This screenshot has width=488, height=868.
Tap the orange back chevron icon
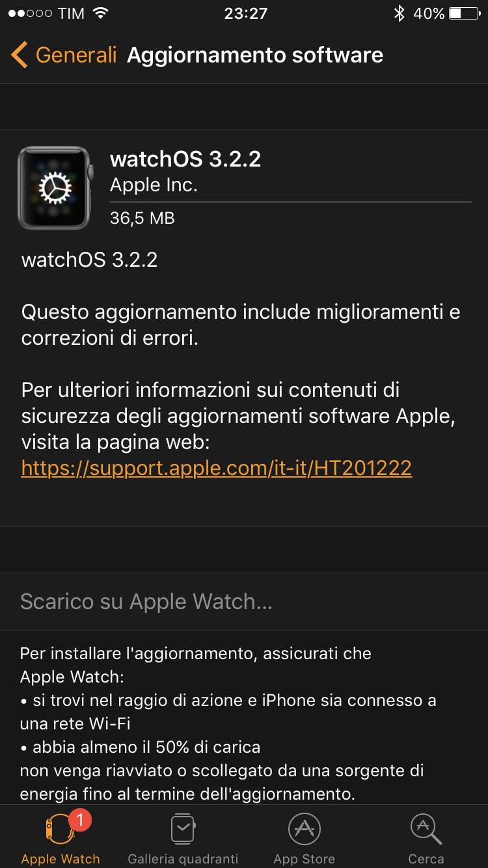tap(19, 55)
